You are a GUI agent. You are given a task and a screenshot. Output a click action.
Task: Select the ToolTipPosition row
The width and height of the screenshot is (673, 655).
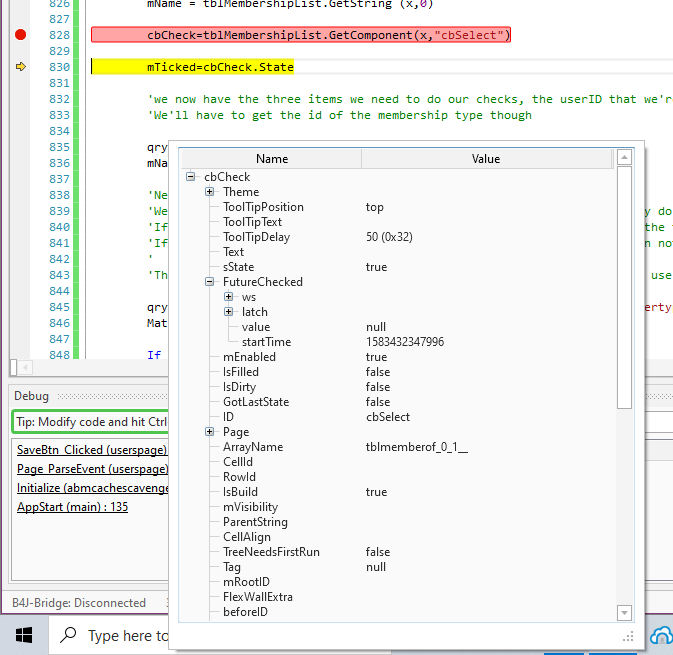(x=397, y=207)
